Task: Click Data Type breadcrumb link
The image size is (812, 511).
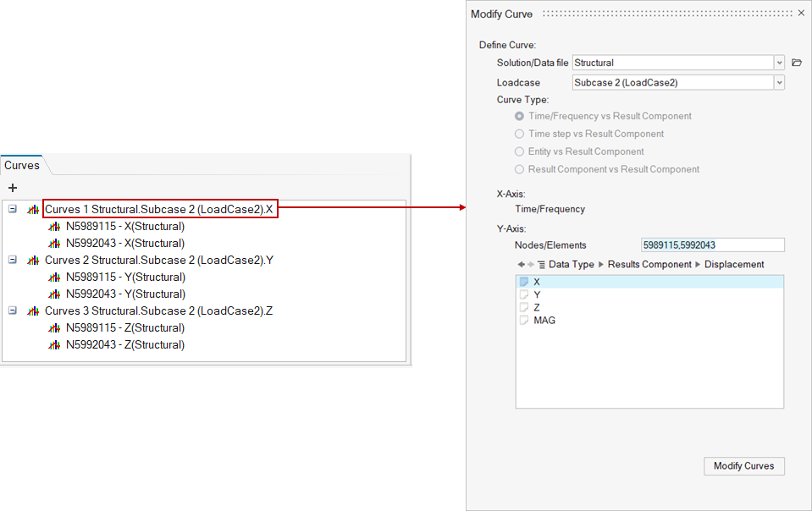Action: pos(572,265)
